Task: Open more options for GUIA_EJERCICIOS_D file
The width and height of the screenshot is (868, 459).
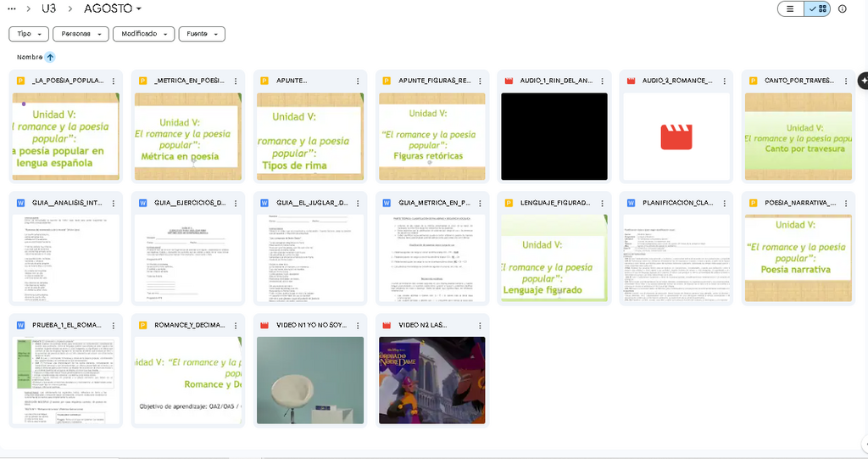Action: coord(236,204)
